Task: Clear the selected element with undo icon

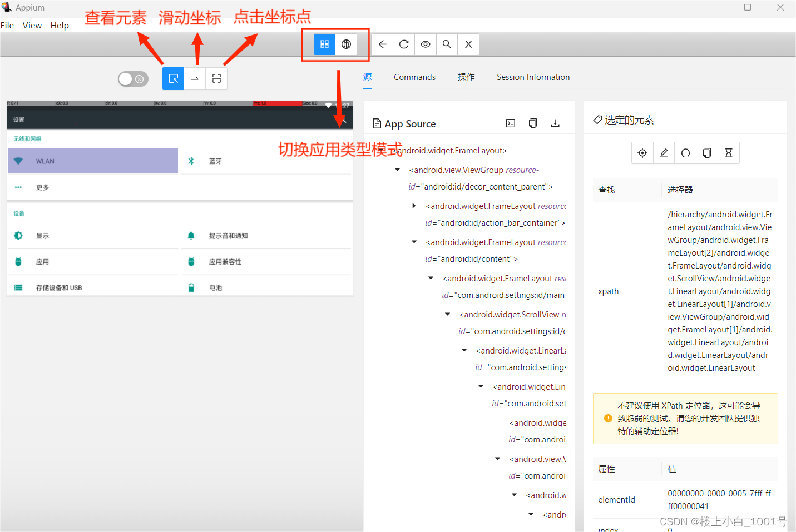Action: click(685, 153)
